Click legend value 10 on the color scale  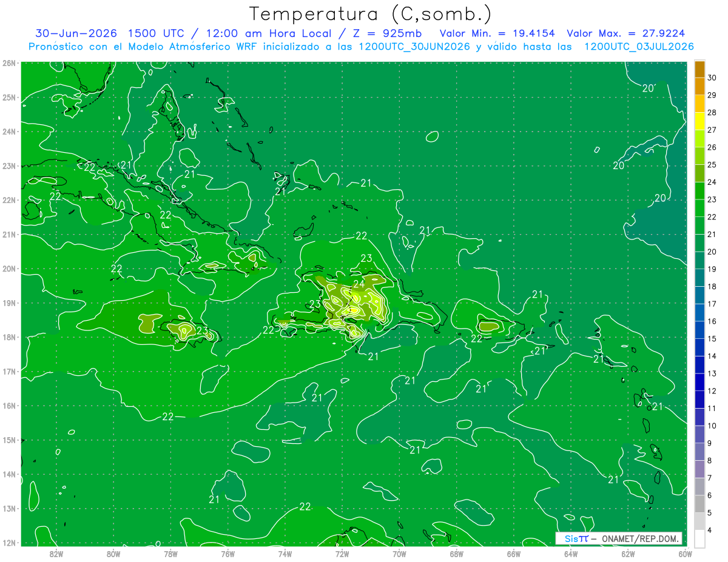point(712,426)
